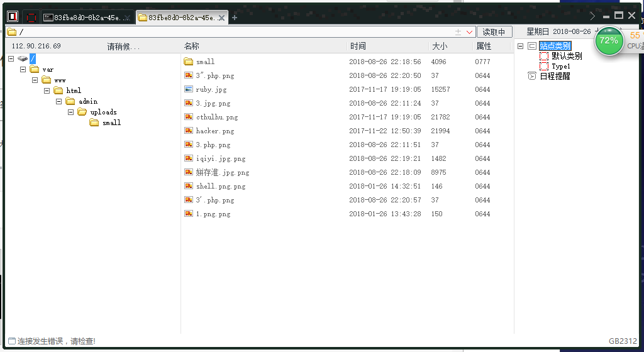
Task: Click size value 15257
Action: point(440,89)
